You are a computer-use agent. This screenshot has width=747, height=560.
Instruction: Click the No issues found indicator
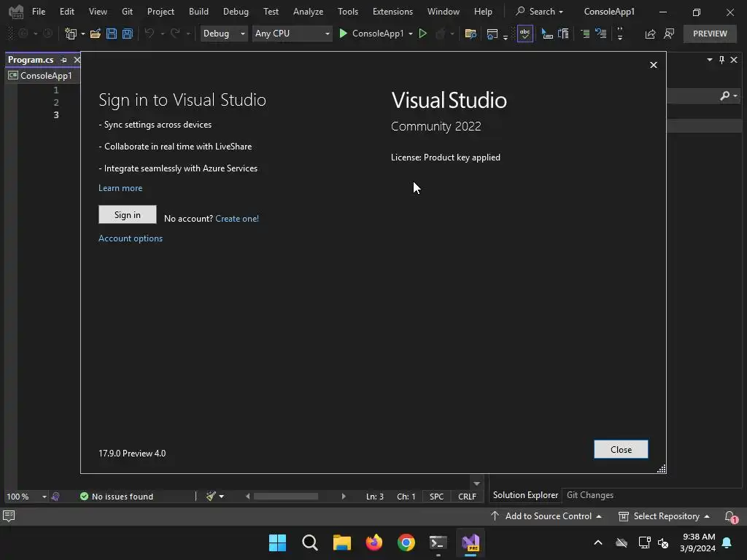[x=117, y=497]
